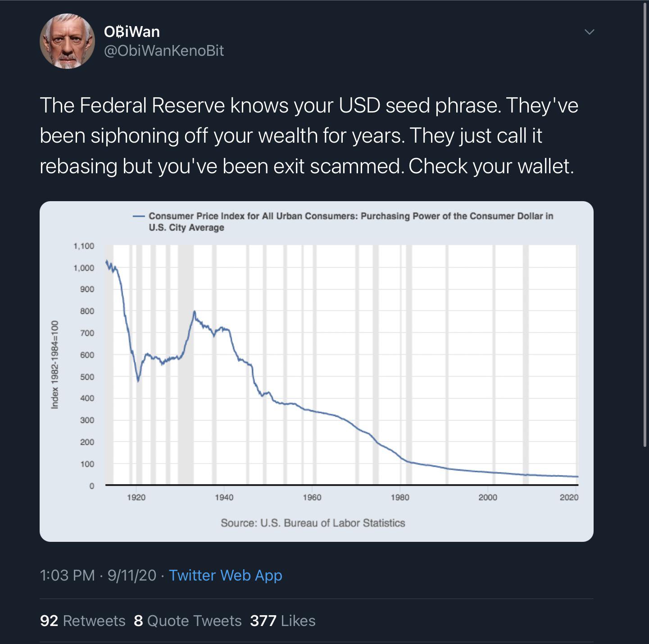The width and height of the screenshot is (649, 644).
Task: View the 8 Quote Tweets
Action: coord(188,621)
